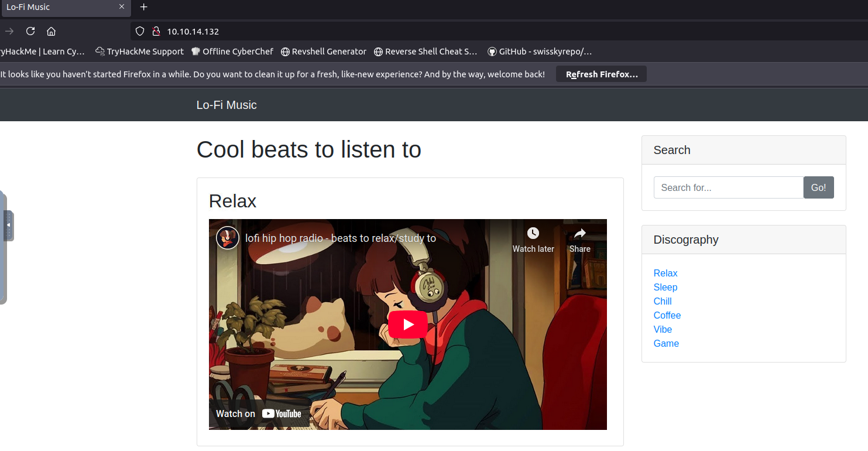868x451 pixels.
Task: Click the Share arrow on video
Action: click(579, 234)
